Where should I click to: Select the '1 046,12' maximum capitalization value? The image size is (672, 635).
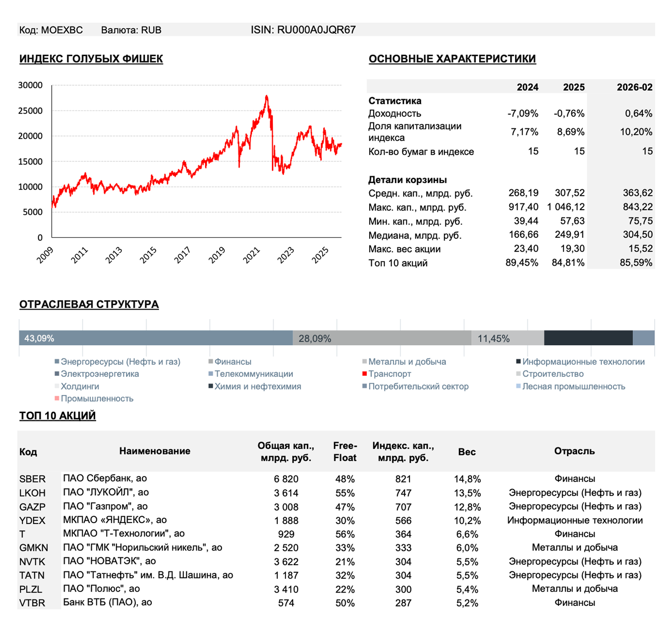point(566,207)
